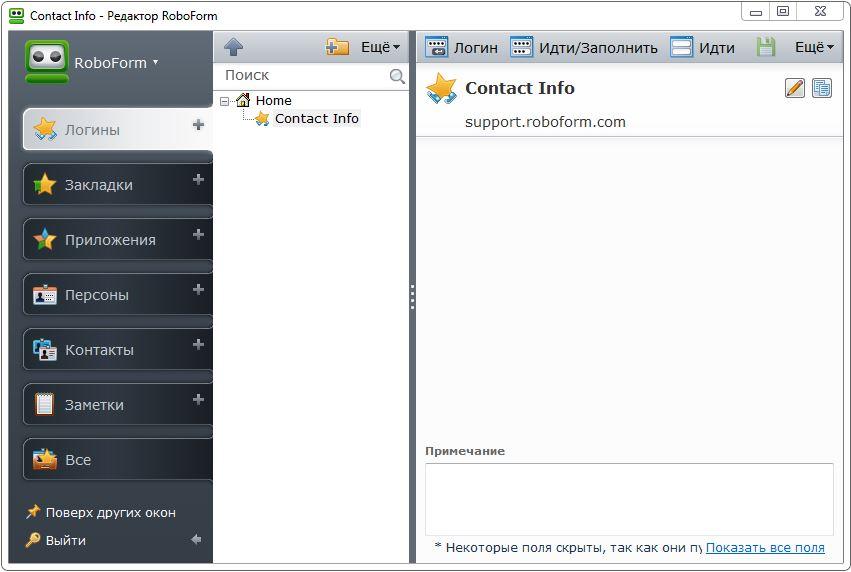Maximize the RoboForm editor window

coord(783,11)
